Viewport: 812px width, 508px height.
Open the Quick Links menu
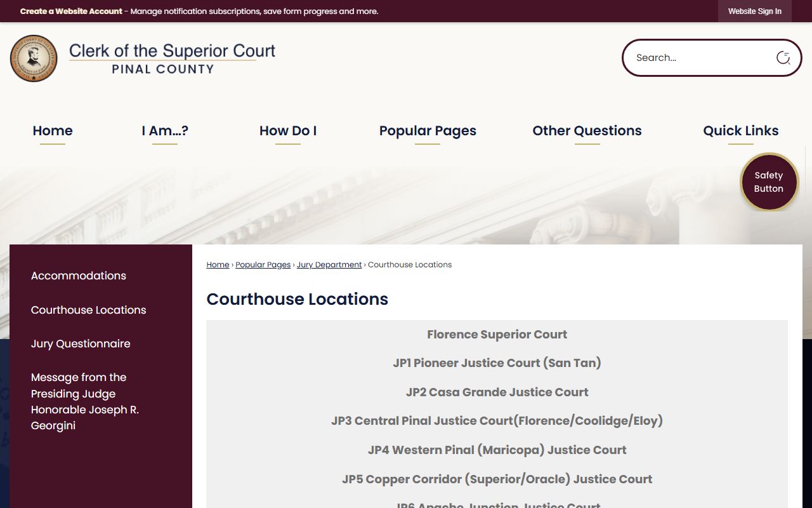pyautogui.click(x=741, y=131)
